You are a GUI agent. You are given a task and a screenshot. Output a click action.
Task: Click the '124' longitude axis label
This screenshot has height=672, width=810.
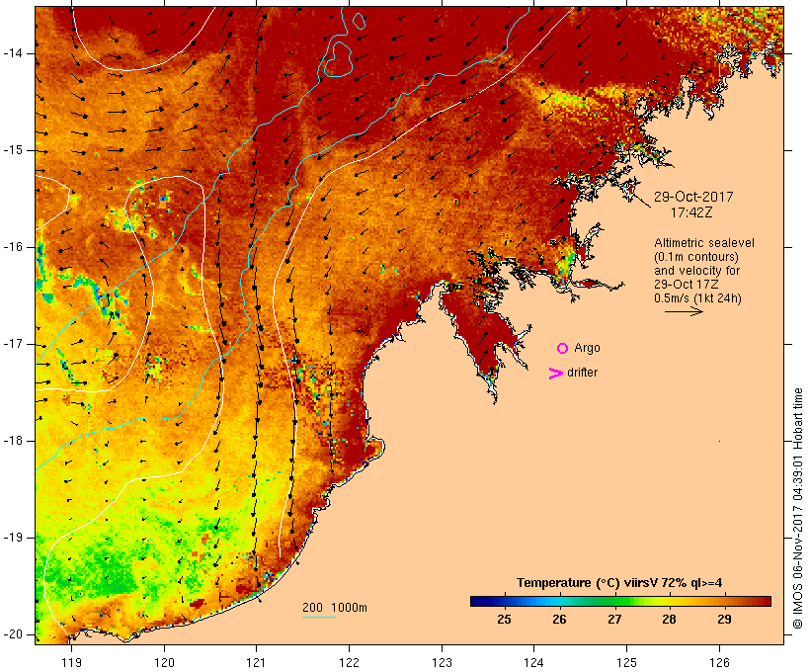point(534,663)
